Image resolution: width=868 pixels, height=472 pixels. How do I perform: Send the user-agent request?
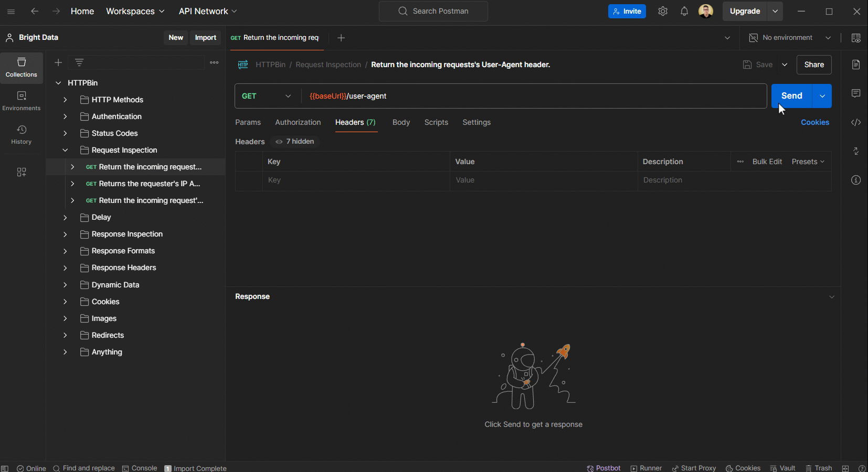point(791,95)
